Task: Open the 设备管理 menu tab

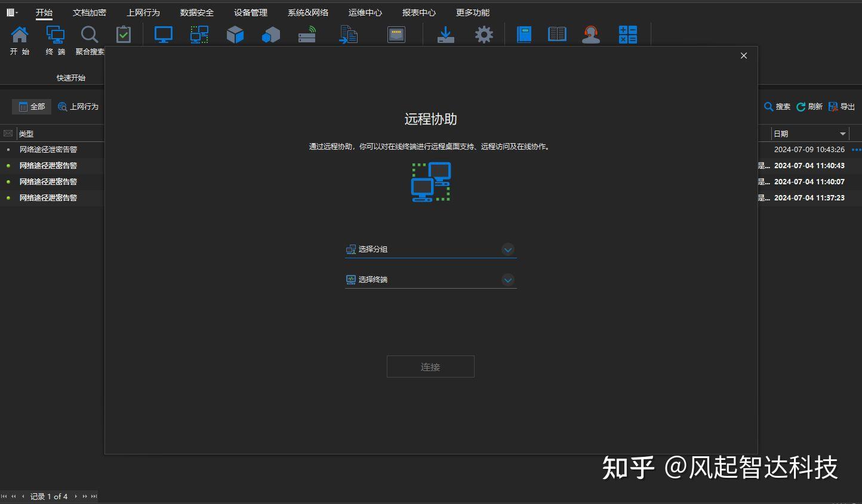Action: click(x=251, y=13)
